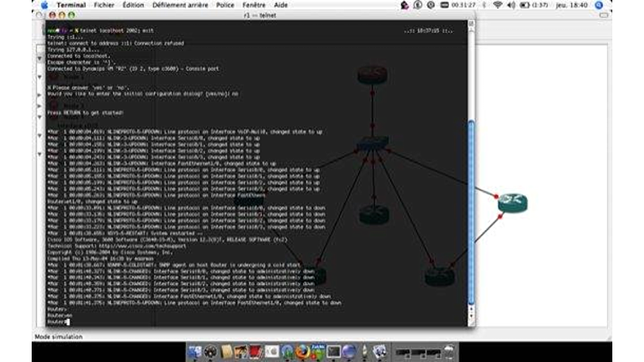Viewport: 644px width, 362px height.
Task: Click the terminal Router# prompt line
Action: tap(57, 322)
